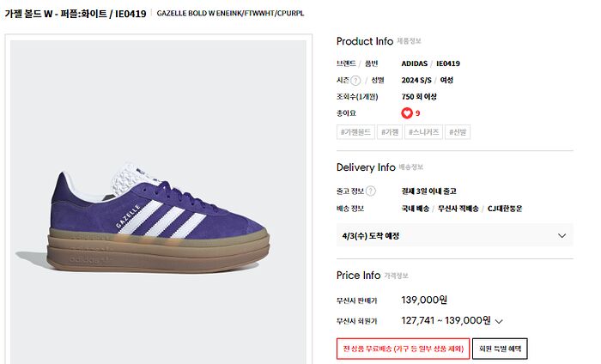This screenshot has width=601, height=364.
Task: Select the #가젤 hashtag tag
Action: (x=392, y=132)
